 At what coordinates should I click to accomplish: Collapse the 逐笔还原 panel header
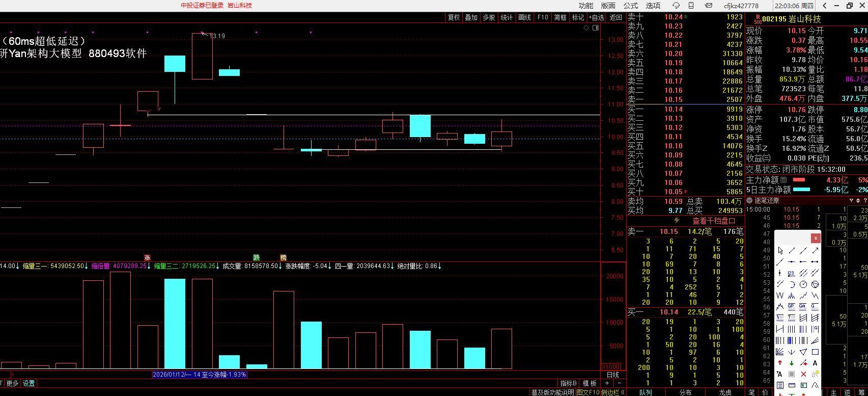(x=749, y=200)
